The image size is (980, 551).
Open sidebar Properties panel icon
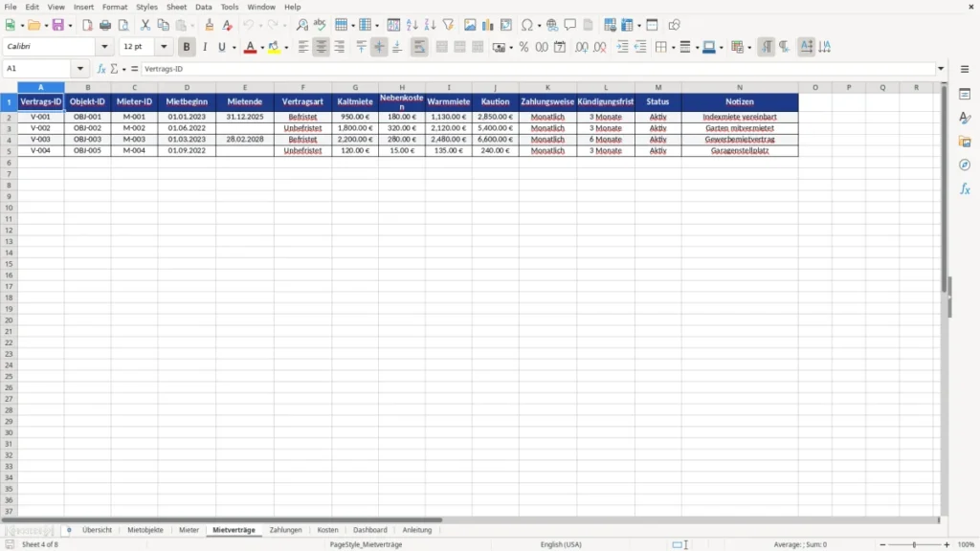[x=965, y=95]
